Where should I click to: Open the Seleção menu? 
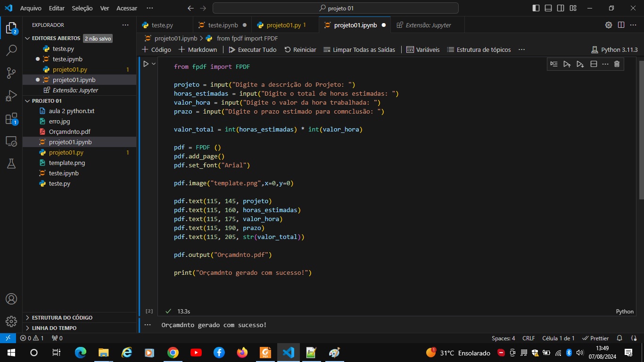coord(82,8)
